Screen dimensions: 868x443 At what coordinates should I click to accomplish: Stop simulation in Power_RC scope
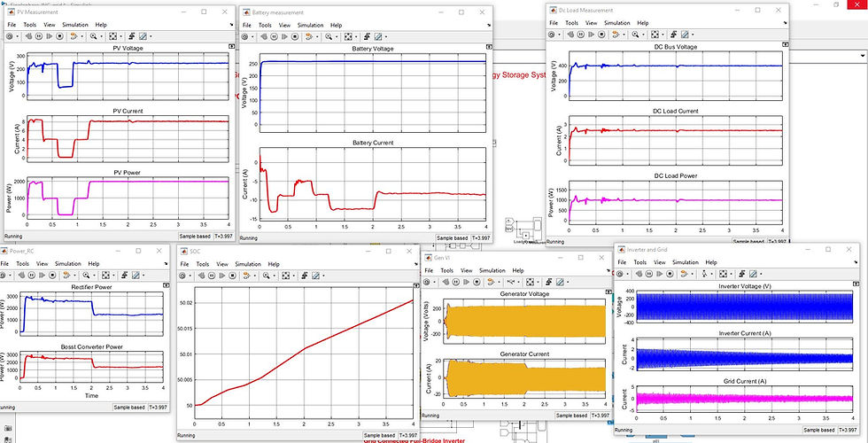[x=52, y=275]
